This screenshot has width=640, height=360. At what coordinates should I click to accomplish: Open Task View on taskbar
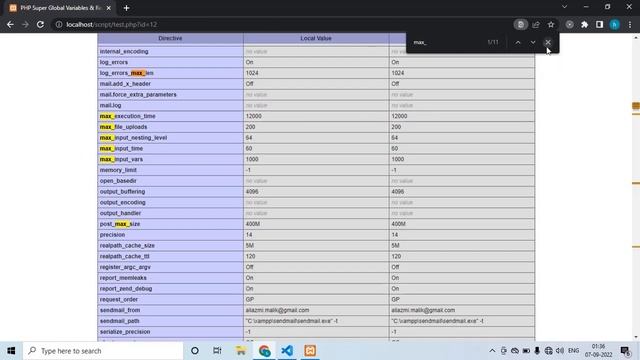pos(217,351)
